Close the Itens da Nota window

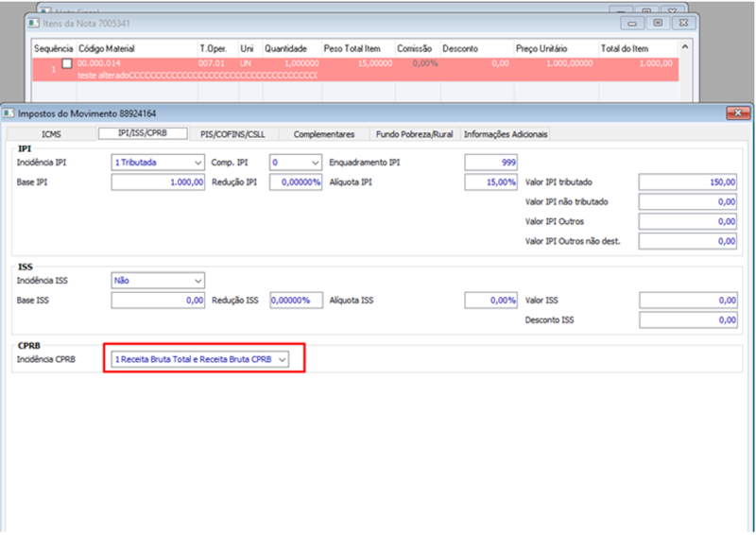683,23
